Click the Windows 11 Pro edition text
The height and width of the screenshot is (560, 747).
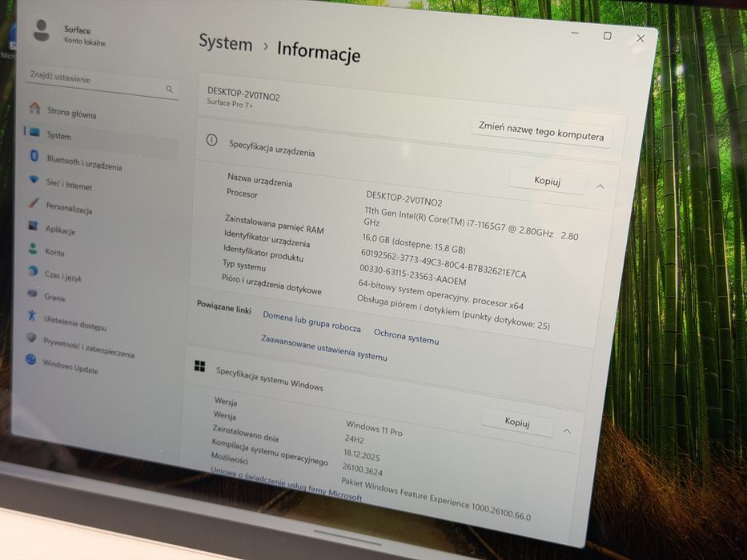pyautogui.click(x=374, y=429)
